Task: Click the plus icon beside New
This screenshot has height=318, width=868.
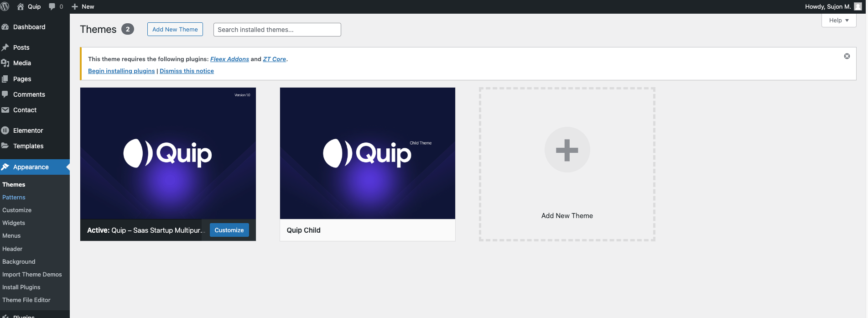Action: tap(75, 6)
